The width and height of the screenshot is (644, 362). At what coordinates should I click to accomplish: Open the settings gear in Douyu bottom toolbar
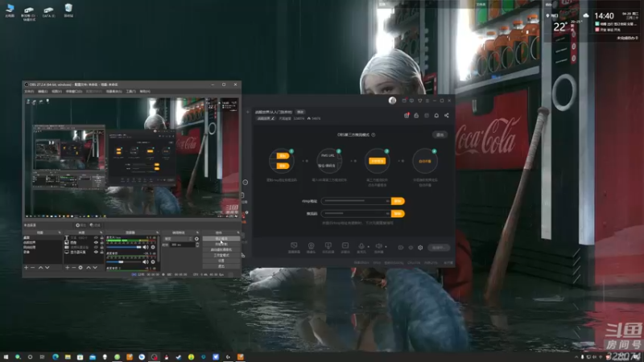(x=420, y=248)
